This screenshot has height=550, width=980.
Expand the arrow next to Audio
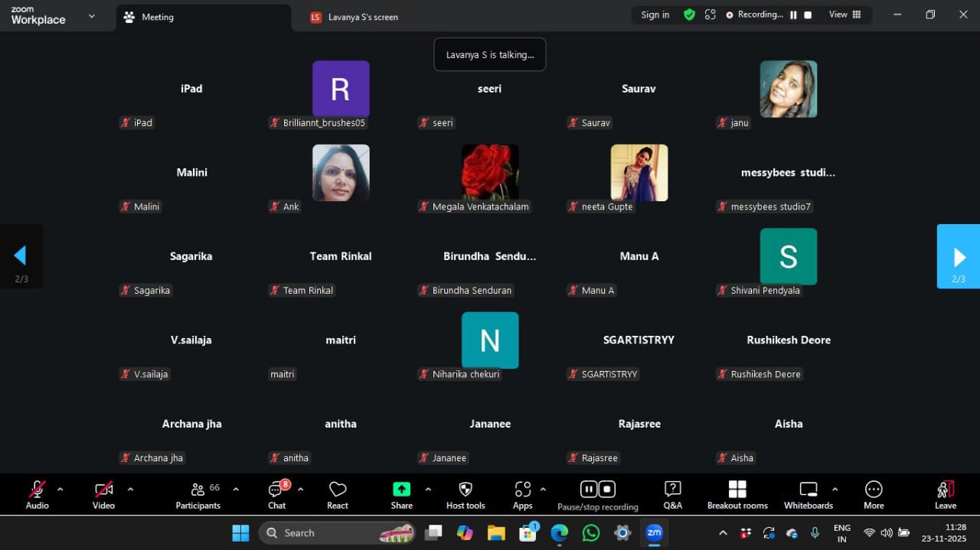click(60, 490)
